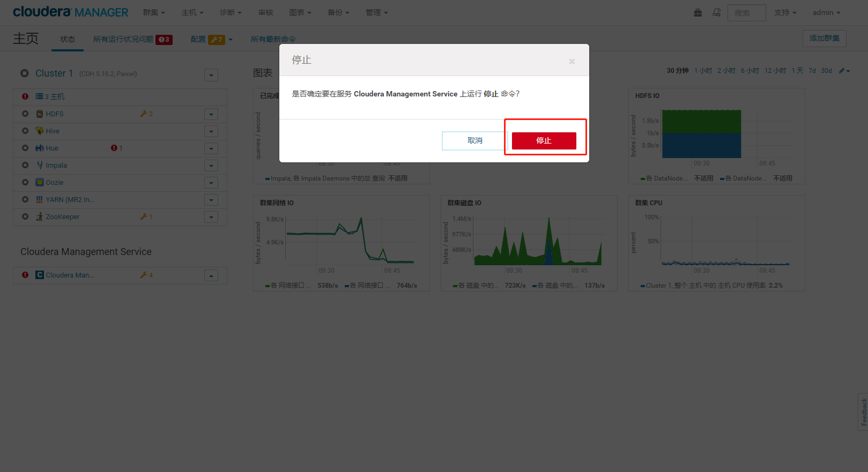Click the HDFS stopped status icon

pyautogui.click(x=25, y=114)
